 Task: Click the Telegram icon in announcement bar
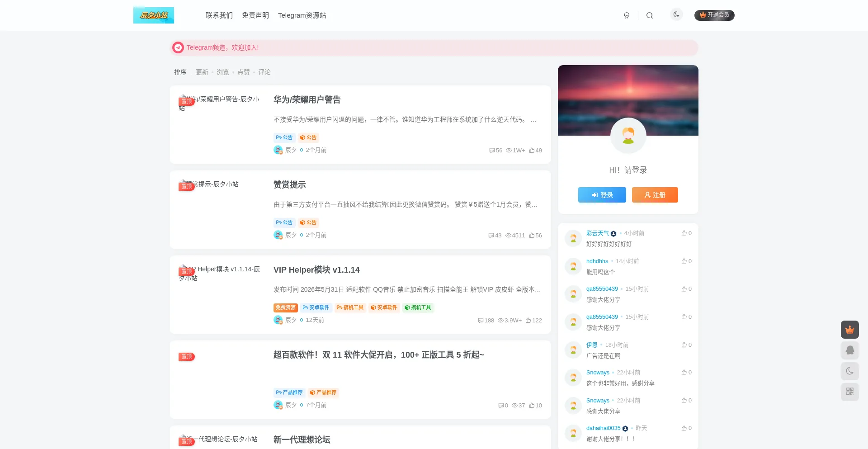pyautogui.click(x=178, y=47)
